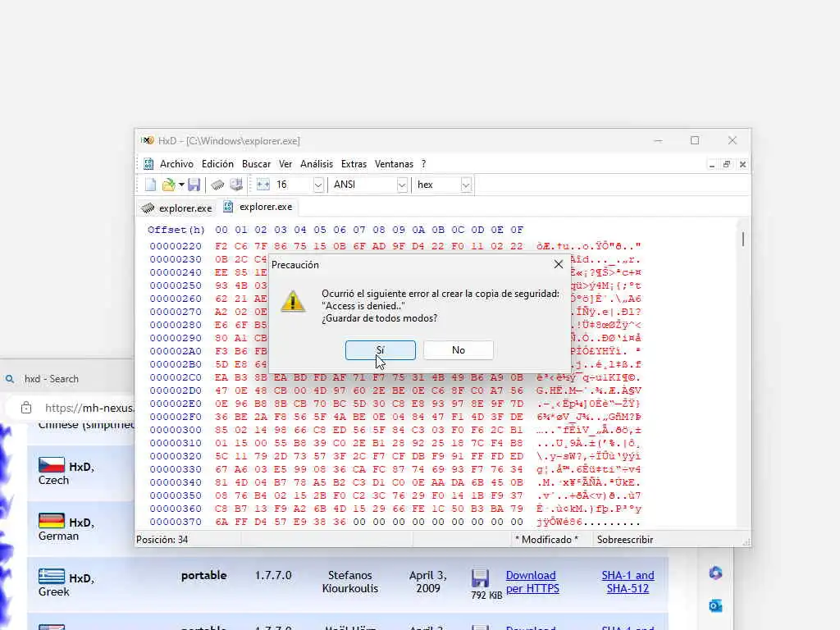The width and height of the screenshot is (840, 630).
Task: Expand the Open file dropdown arrow
Action: pos(181,185)
